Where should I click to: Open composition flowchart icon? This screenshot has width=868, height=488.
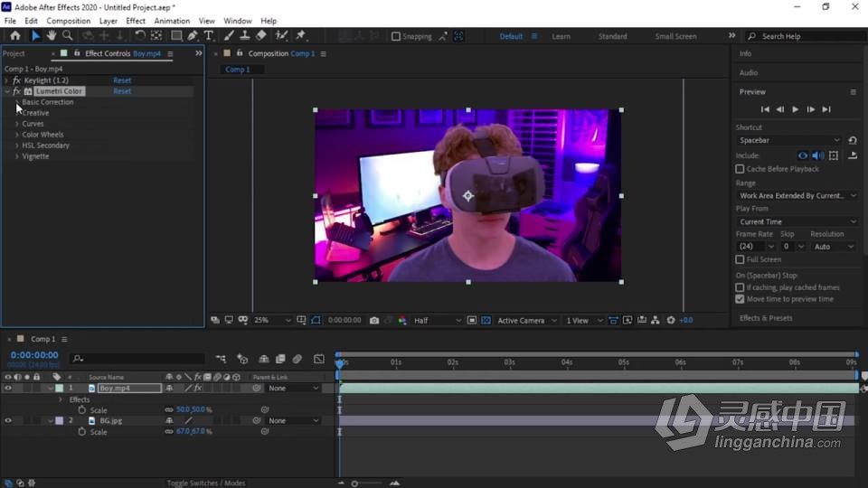[x=656, y=320]
